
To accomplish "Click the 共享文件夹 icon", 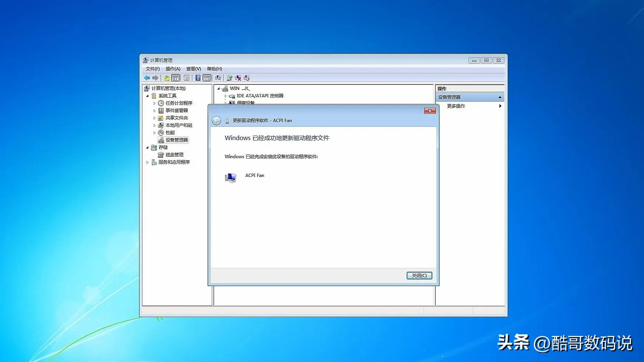I will (x=161, y=118).
